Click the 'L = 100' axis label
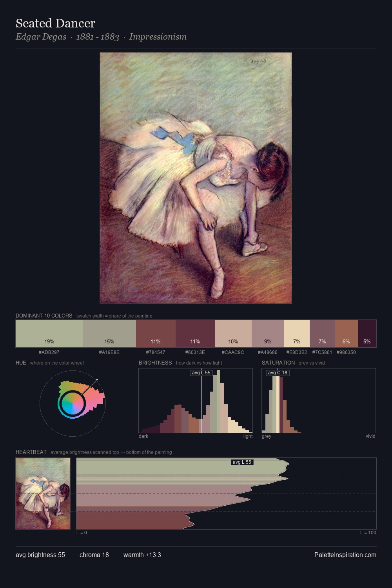 tap(368, 533)
